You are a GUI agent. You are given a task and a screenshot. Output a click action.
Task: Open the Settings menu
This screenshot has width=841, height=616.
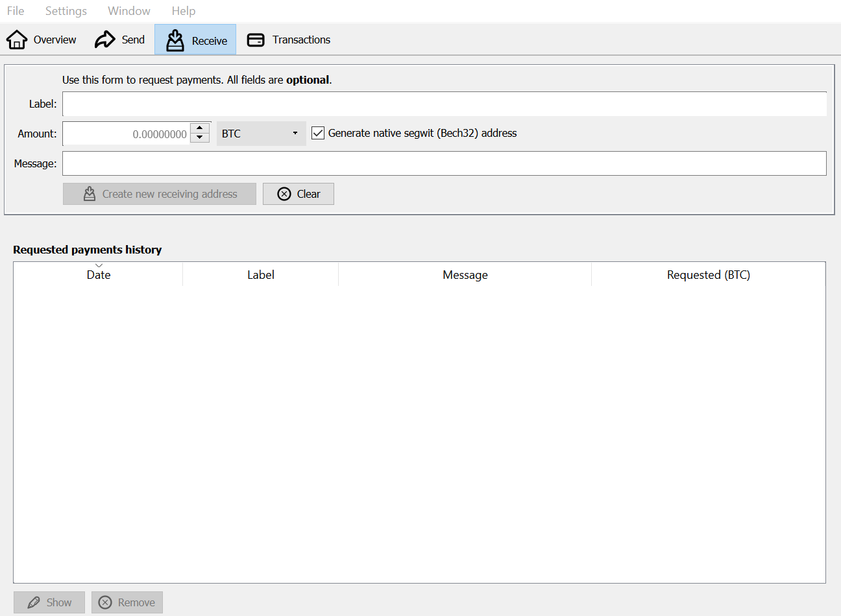(x=66, y=11)
